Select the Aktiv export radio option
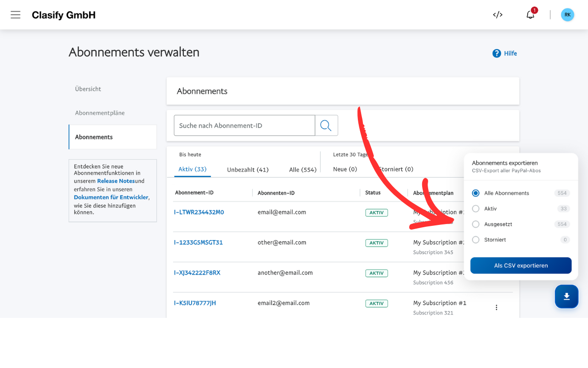The width and height of the screenshot is (588, 368). (476, 209)
